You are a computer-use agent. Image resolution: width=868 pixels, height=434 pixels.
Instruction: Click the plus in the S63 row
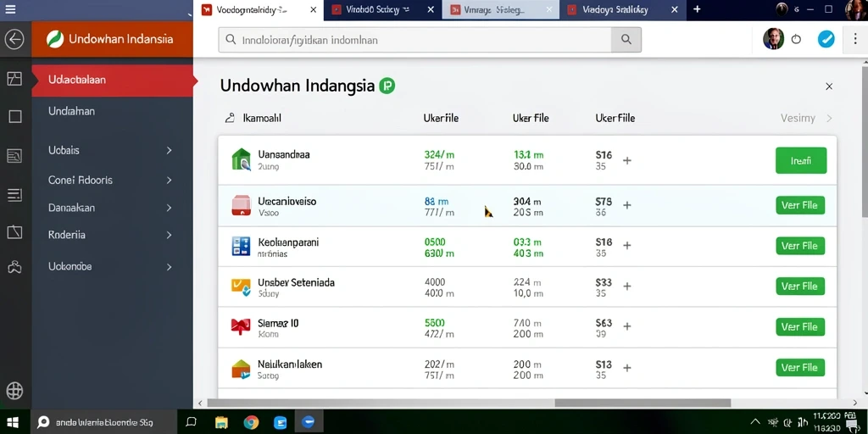click(627, 326)
